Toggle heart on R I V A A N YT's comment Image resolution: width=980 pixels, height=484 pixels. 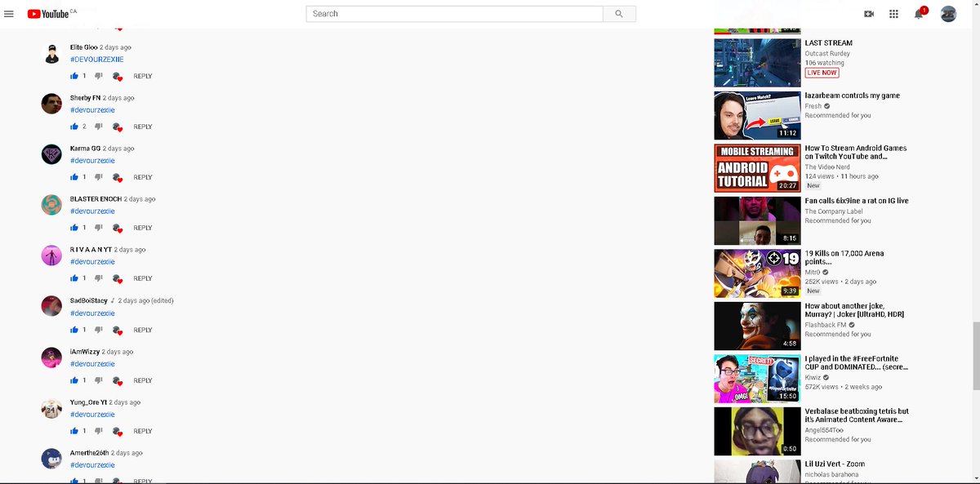(x=118, y=279)
